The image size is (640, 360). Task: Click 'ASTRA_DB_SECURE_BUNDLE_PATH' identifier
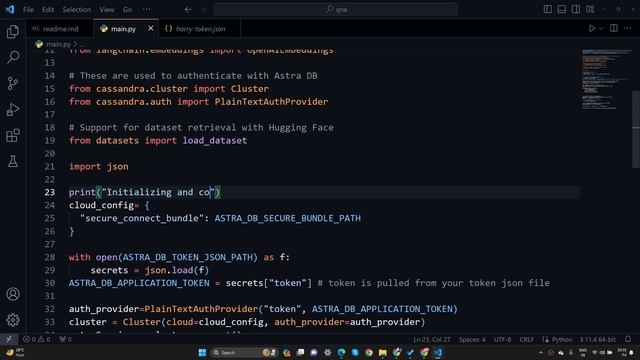pyautogui.click(x=287, y=218)
